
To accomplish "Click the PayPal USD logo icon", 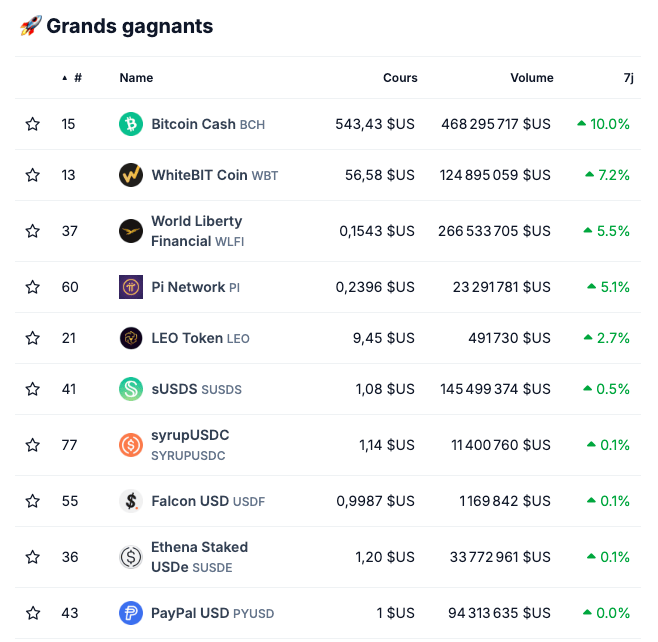I will point(131,613).
